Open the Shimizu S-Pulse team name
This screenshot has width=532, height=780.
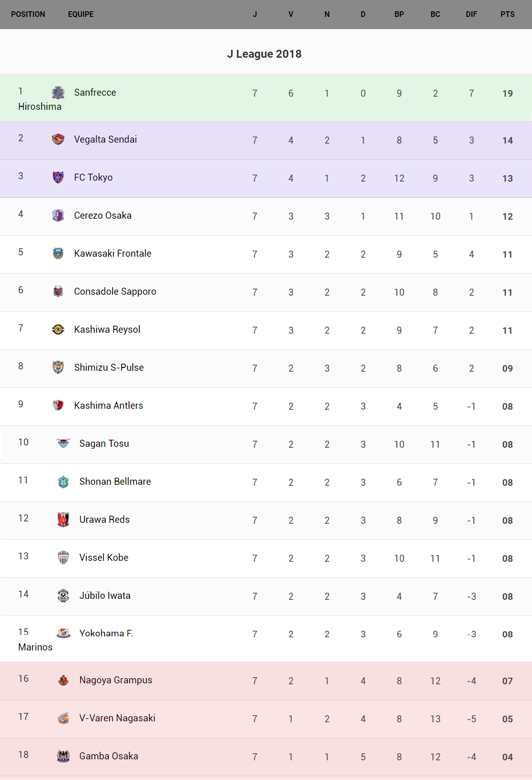coord(109,367)
